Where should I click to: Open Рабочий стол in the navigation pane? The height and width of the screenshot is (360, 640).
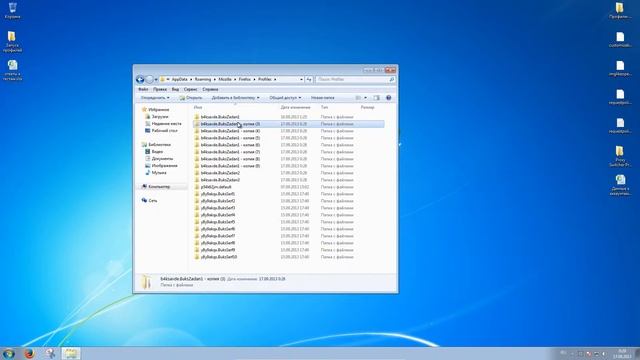click(164, 131)
